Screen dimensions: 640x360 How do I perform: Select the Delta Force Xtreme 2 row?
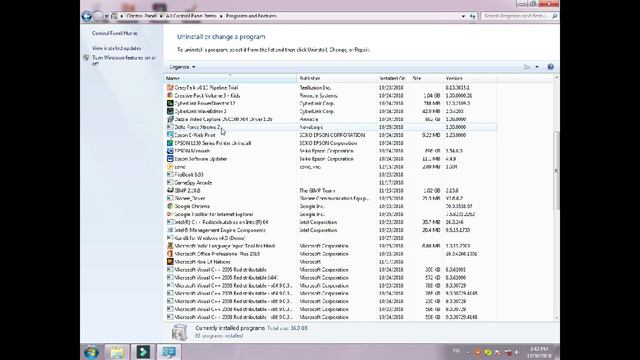coord(331,127)
